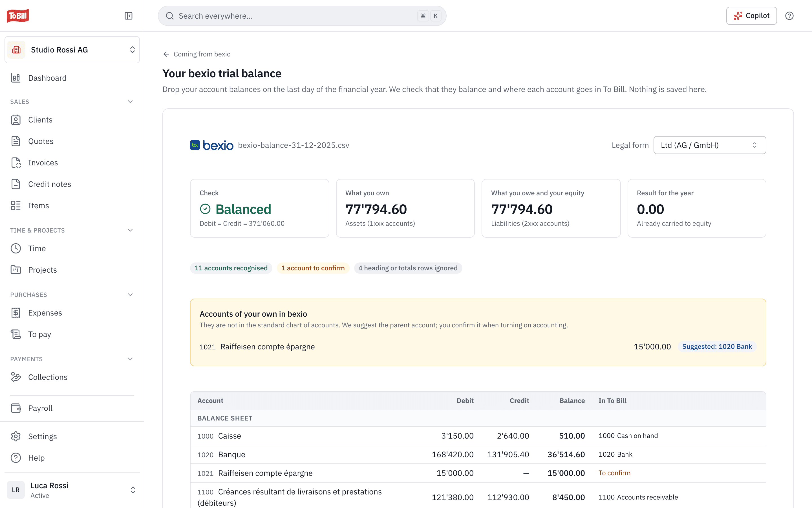Click the Balanced check status

[x=235, y=209]
